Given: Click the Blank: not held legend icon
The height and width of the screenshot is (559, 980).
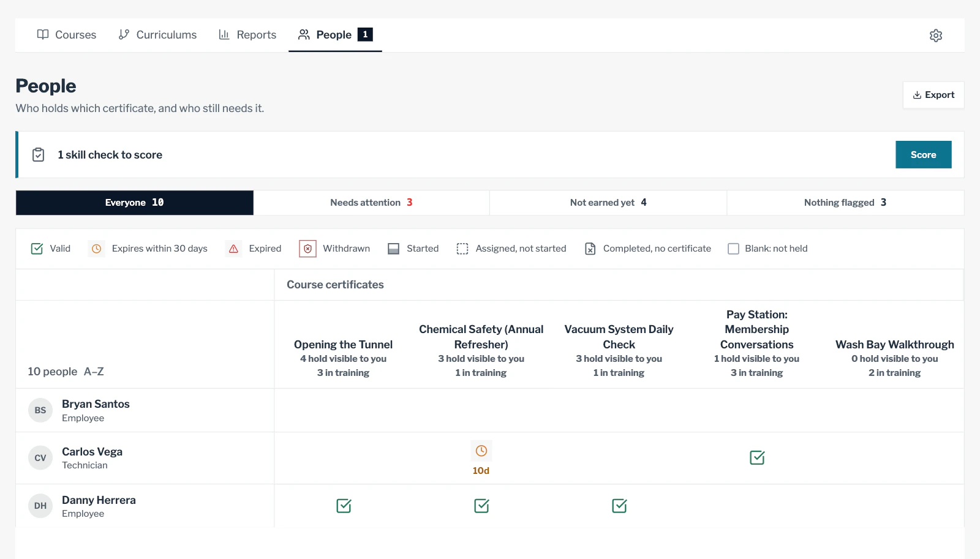Looking at the screenshot, I should point(733,249).
